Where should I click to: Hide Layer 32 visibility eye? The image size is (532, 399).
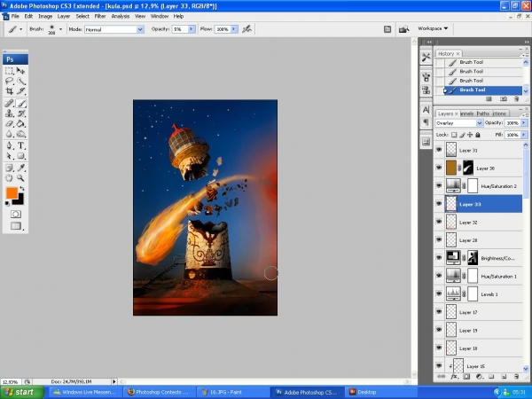pos(439,222)
